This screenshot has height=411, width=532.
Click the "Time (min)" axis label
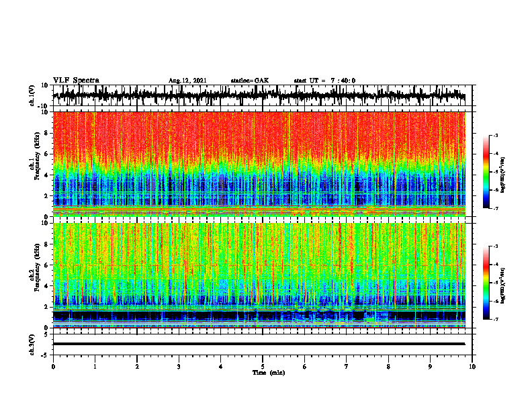(x=269, y=373)
